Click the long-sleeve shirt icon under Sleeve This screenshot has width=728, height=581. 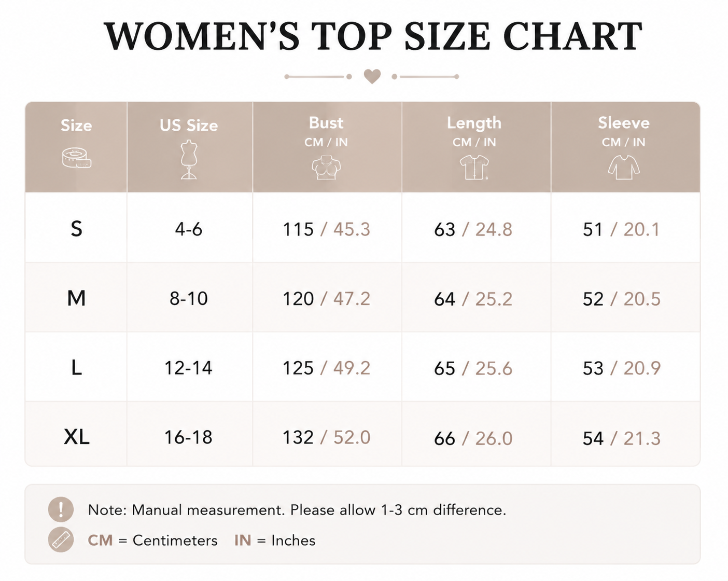click(x=624, y=167)
